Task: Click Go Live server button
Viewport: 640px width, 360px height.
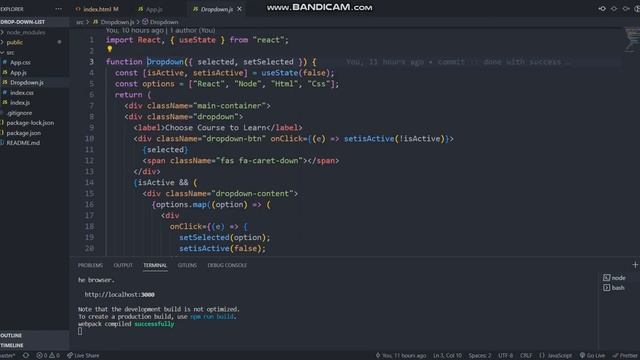Action: coord(592,356)
